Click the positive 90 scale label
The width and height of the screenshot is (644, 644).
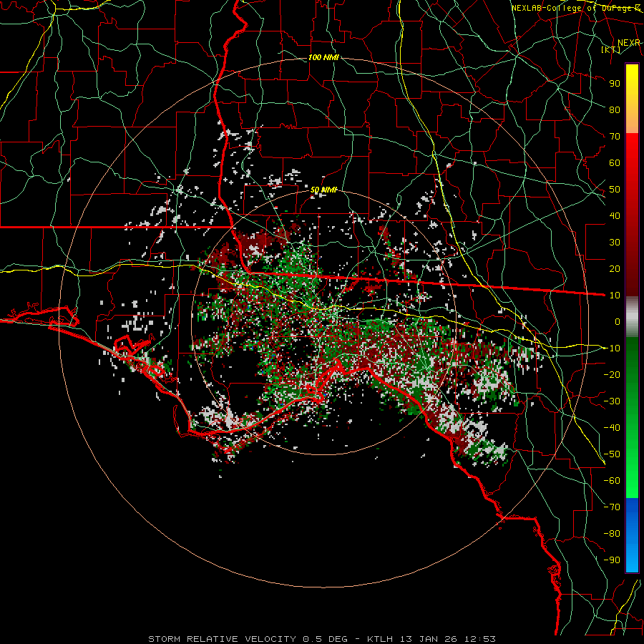tap(615, 84)
